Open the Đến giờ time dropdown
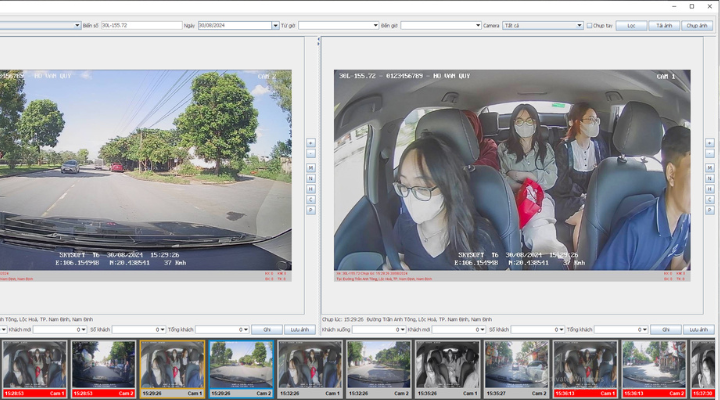Image resolution: width=720 pixels, height=400 pixels. pos(478,26)
